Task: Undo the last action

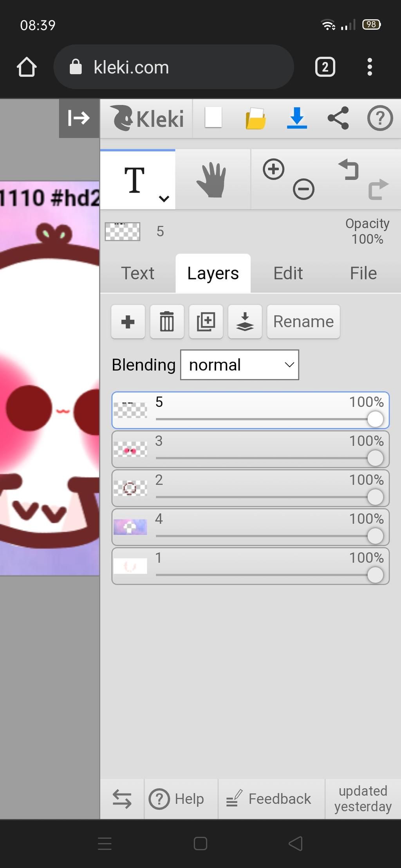Action: coord(349,169)
